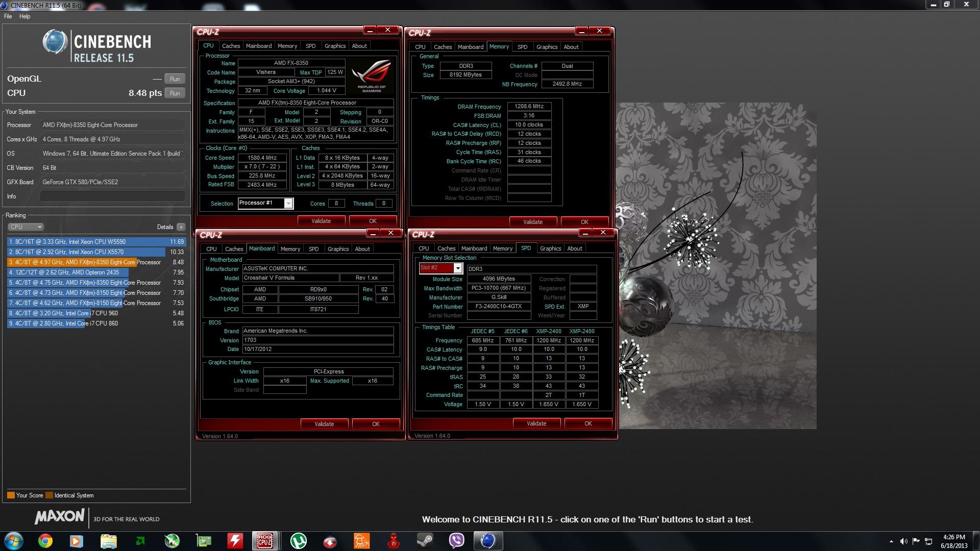This screenshot has width=980, height=551.
Task: Select the 4.62 GHz FX-8150 ranking row
Action: pos(96,303)
